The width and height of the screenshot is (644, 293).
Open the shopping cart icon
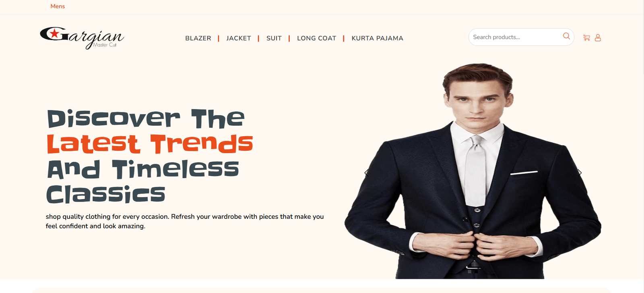coord(586,37)
